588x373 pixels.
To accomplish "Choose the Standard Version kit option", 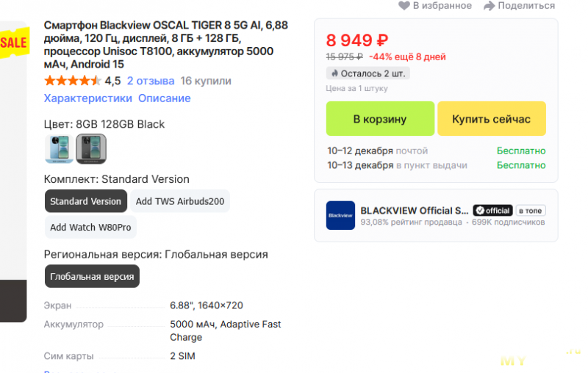I will [85, 201].
